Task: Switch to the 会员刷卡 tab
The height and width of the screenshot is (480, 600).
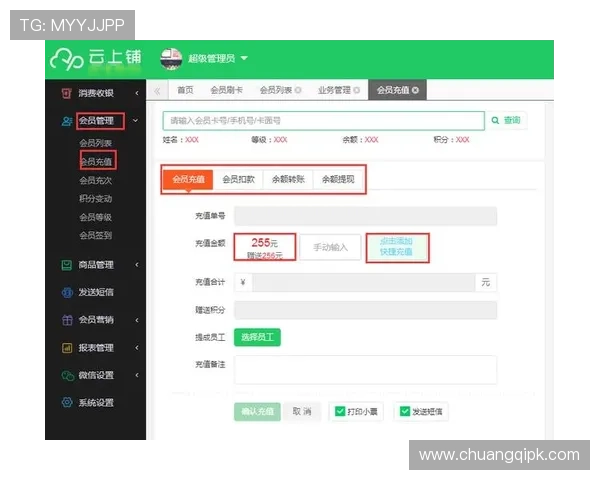Action: click(x=227, y=90)
